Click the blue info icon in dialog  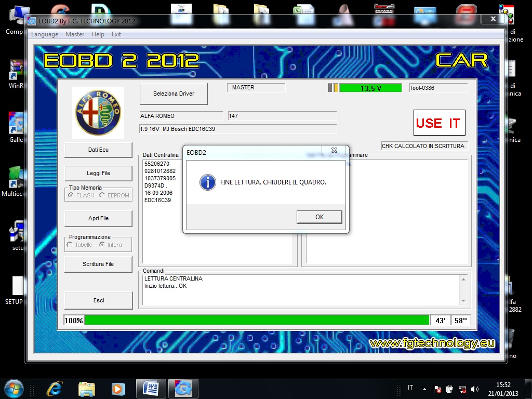pyautogui.click(x=208, y=182)
